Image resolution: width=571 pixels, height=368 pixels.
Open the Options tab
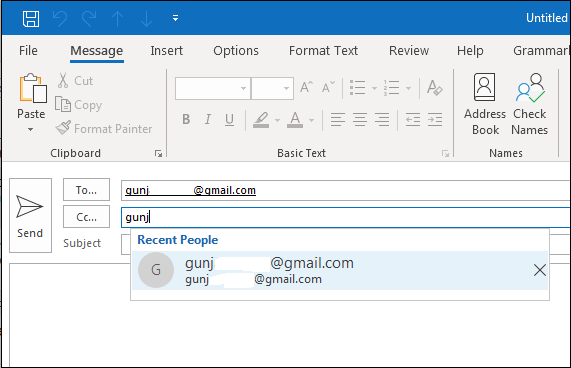click(236, 51)
